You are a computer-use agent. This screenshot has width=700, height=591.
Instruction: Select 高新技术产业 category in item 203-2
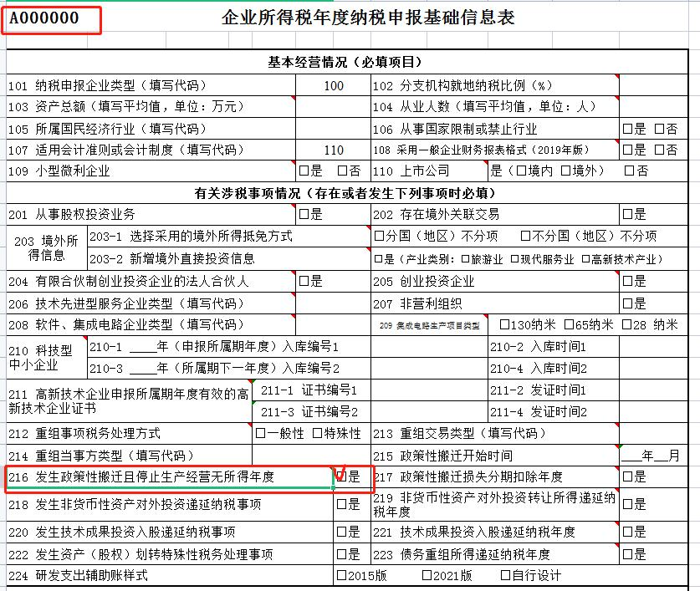pos(585,259)
